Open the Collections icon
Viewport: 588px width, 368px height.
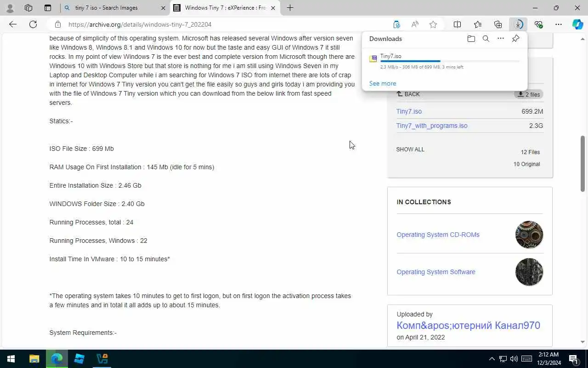click(498, 24)
